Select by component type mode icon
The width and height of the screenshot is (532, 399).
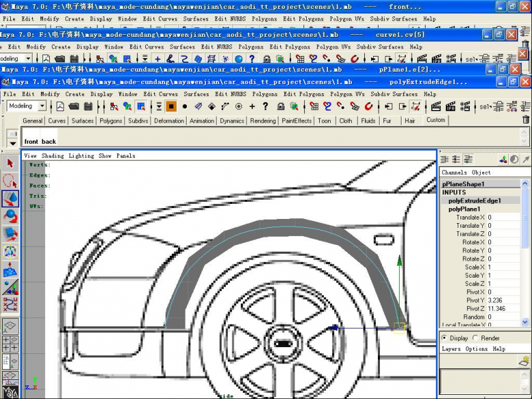(141, 106)
